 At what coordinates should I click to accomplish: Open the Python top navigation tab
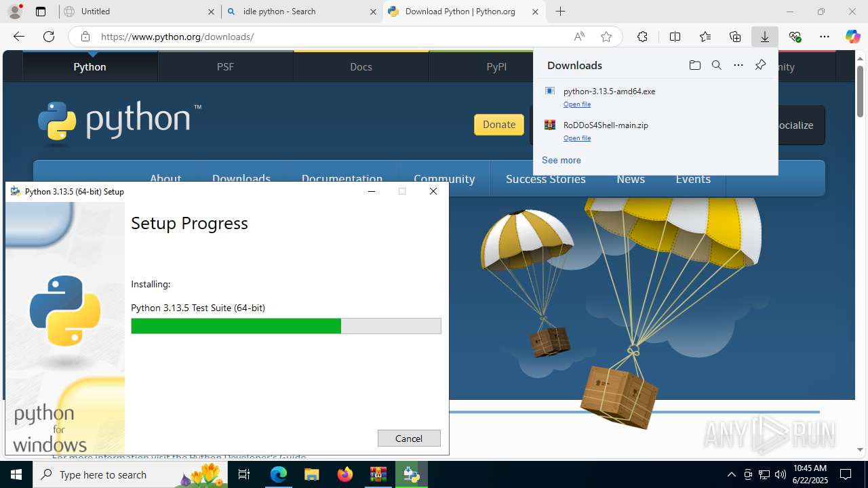(90, 66)
